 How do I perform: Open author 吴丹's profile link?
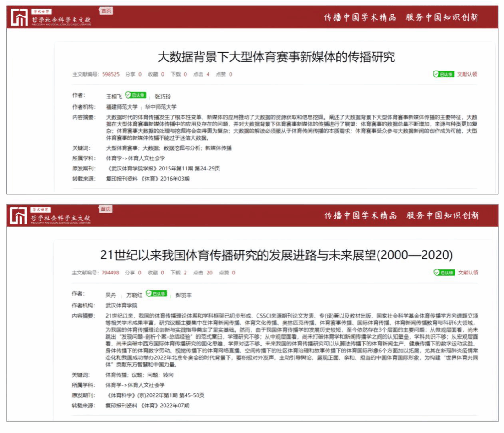111,295
